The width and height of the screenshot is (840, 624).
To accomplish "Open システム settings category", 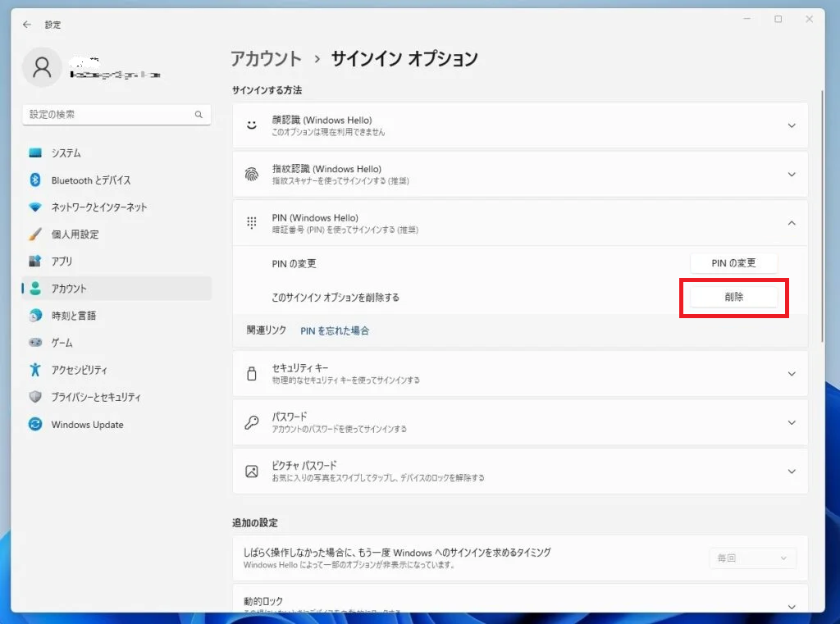I will pyautogui.click(x=116, y=153).
